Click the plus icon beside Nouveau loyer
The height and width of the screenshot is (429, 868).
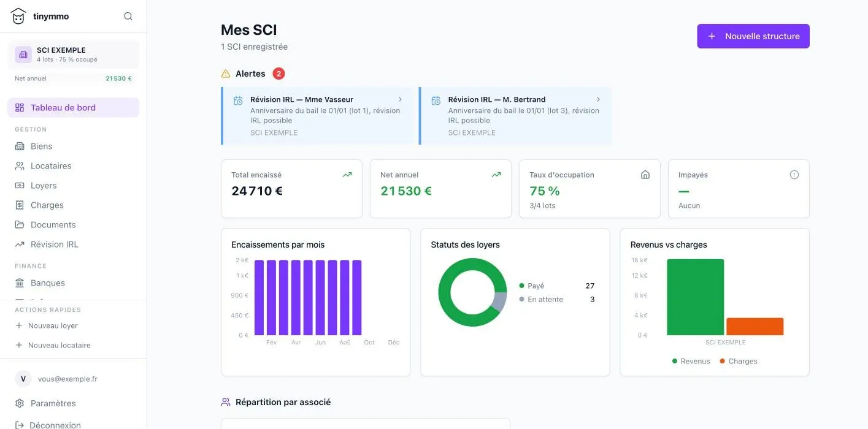pos(19,325)
